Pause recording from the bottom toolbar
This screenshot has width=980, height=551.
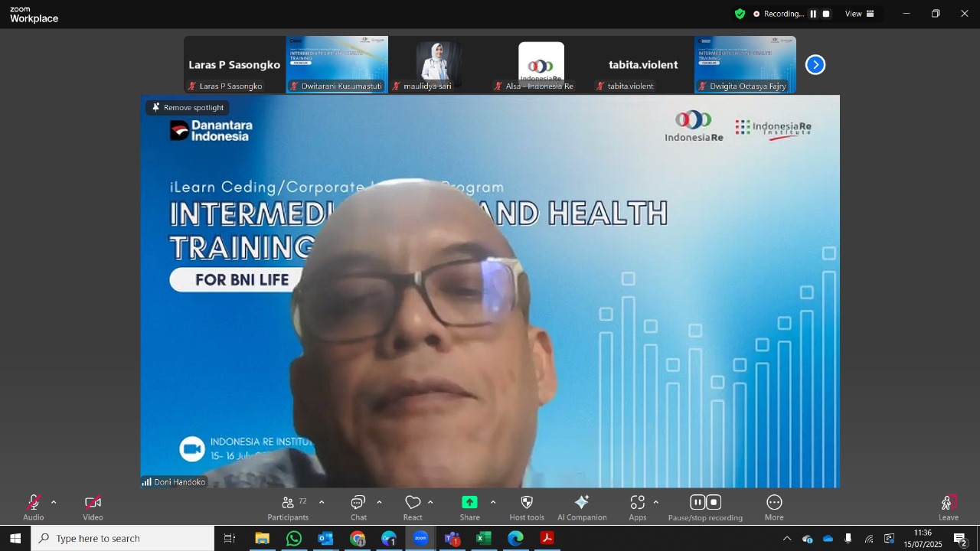[697, 502]
